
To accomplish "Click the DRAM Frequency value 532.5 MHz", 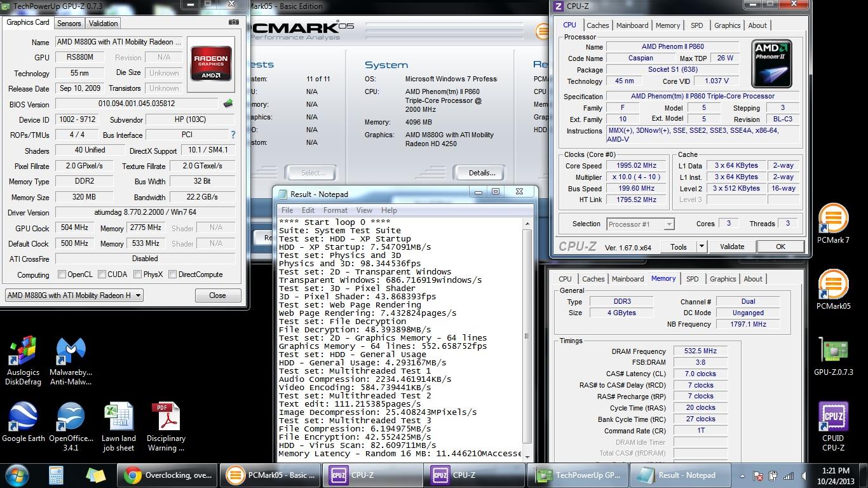I will coord(700,351).
